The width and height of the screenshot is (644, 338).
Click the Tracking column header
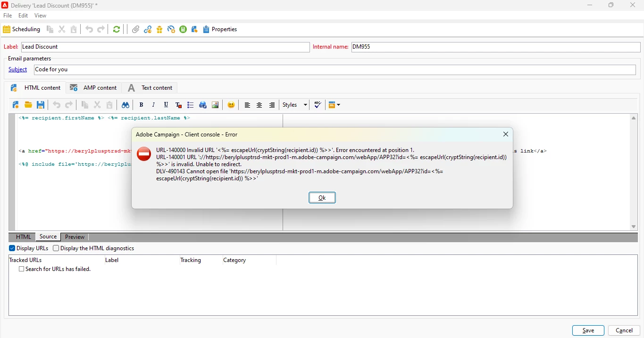coord(201,260)
